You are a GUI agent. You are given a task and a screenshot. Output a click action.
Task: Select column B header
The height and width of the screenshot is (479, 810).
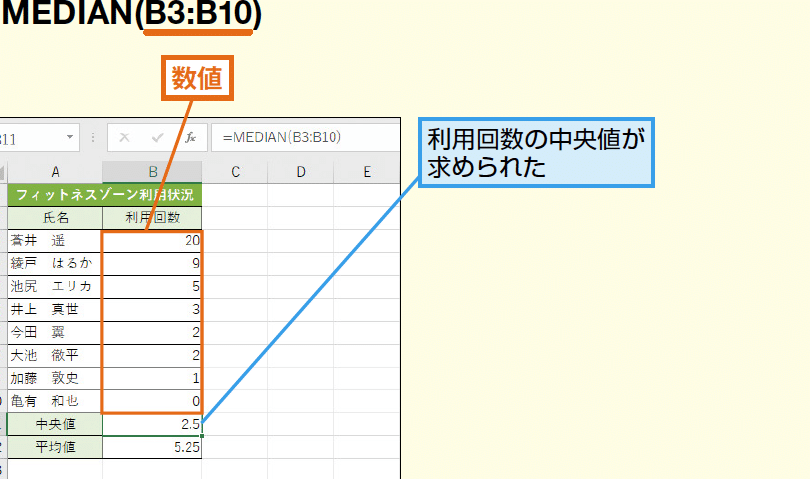point(152,172)
